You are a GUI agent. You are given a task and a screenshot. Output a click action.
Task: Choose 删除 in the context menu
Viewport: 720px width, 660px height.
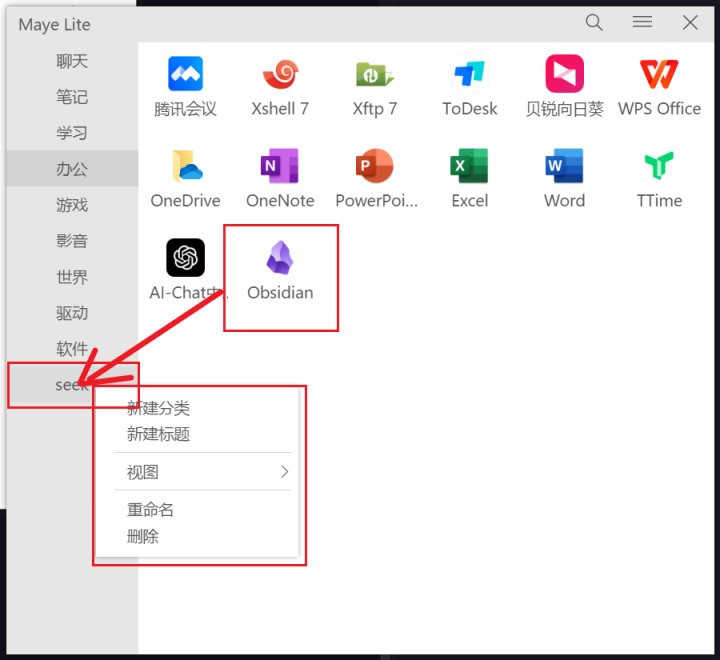[x=142, y=536]
